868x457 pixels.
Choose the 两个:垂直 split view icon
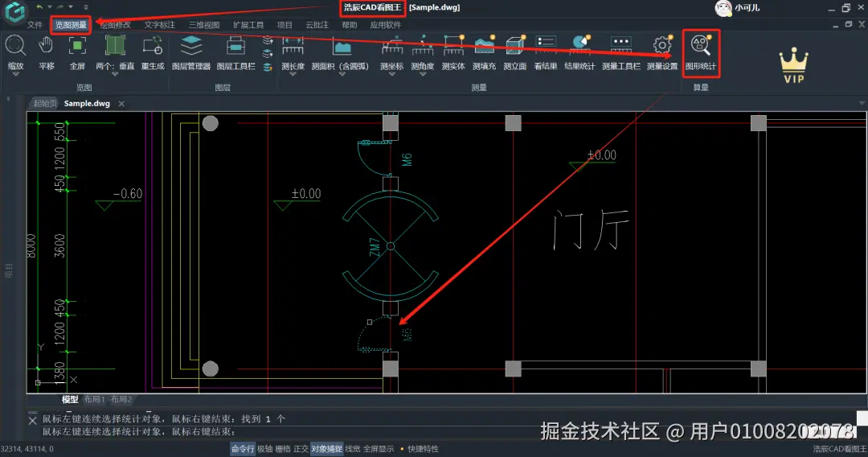coord(115,46)
